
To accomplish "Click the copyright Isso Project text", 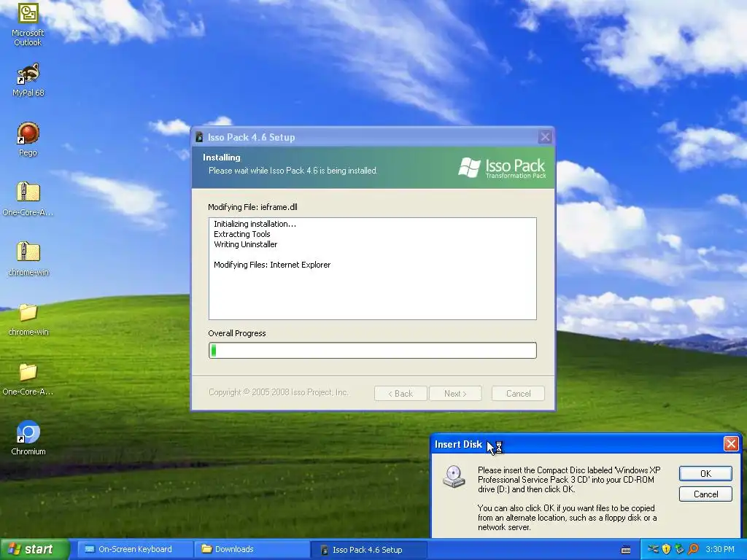I will tap(278, 392).
